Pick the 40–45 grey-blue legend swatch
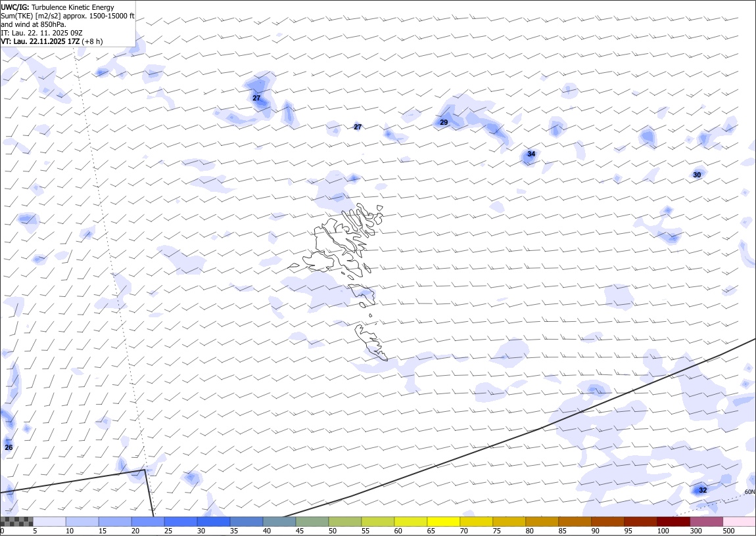Viewport: 756px width, 536px height. coord(279,522)
